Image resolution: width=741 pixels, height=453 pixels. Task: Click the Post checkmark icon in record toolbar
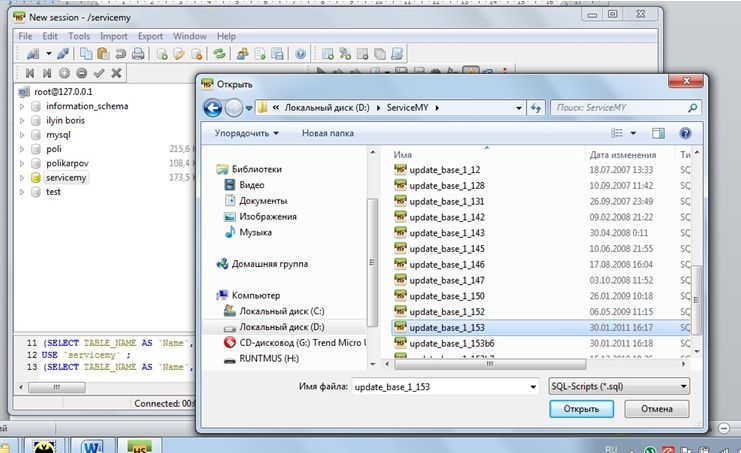click(99, 73)
